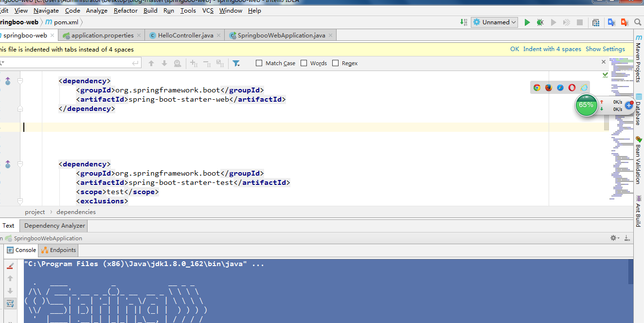Open the search-everywhere magnifier icon
The height and width of the screenshot is (323, 644).
click(x=638, y=22)
